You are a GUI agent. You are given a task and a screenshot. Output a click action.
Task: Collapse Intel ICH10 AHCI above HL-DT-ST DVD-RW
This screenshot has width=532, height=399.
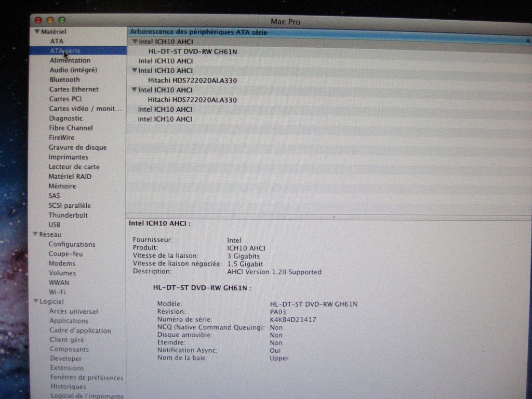click(135, 42)
